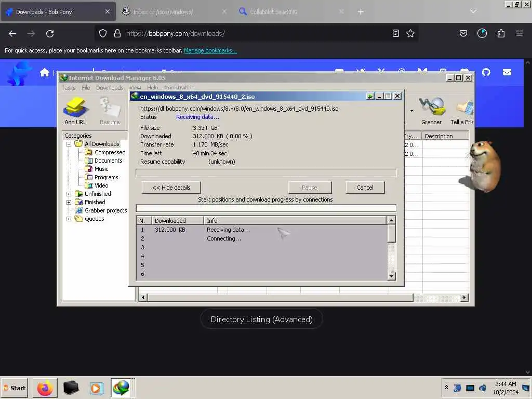Click the Manage bookmarks link

(210, 50)
